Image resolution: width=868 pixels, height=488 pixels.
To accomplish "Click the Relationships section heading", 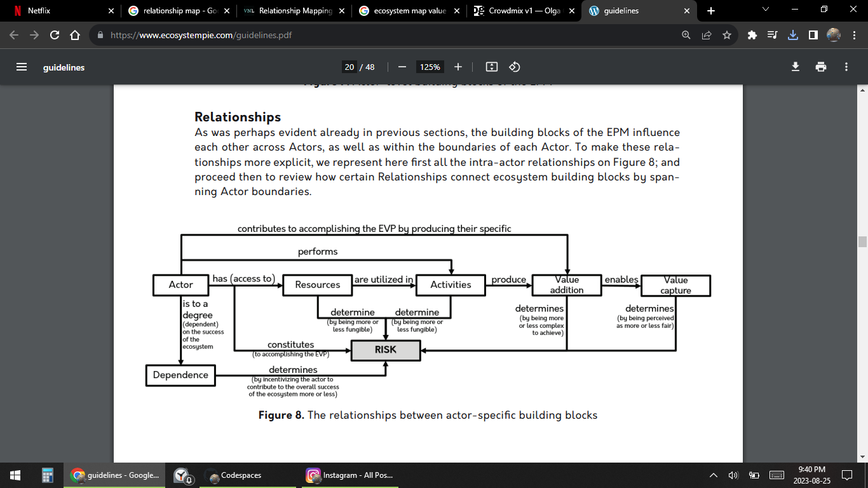I will pos(238,117).
